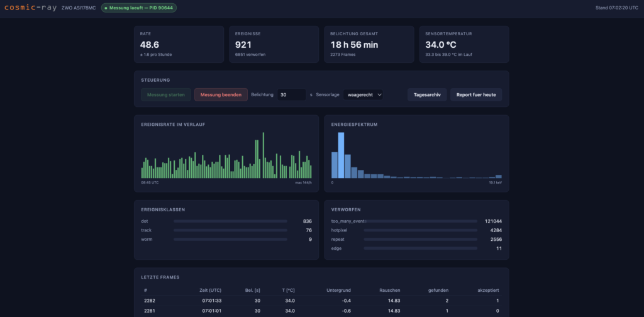Open the Tagesarchiv
The height and width of the screenshot is (317, 644).
tap(427, 94)
